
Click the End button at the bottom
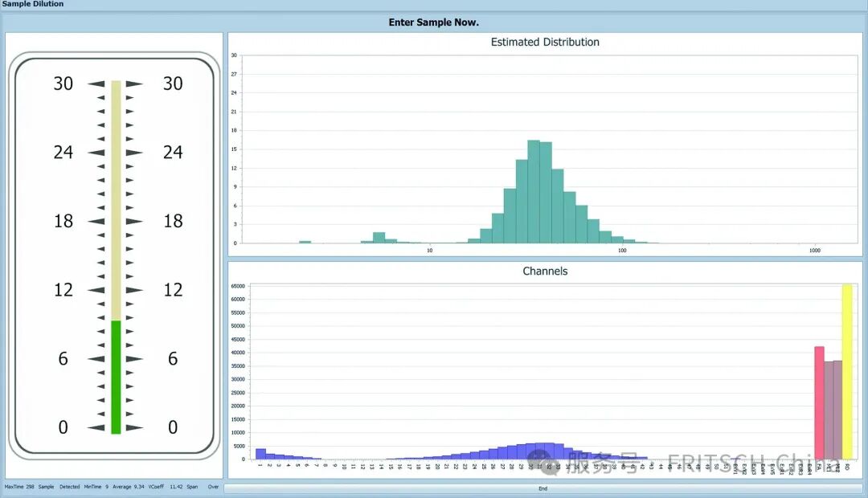tap(543, 488)
